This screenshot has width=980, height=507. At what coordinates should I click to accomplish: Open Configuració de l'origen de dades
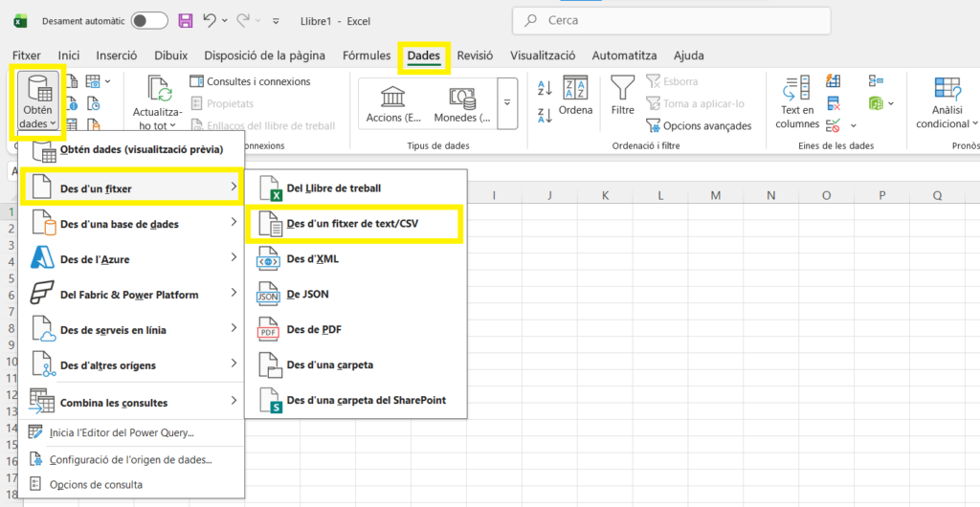coord(132,460)
